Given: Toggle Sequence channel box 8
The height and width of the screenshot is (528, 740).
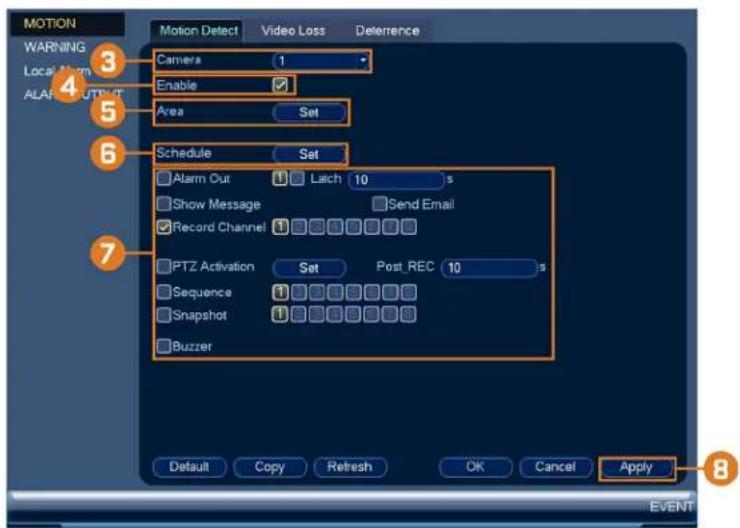Looking at the screenshot, I should [409, 293].
